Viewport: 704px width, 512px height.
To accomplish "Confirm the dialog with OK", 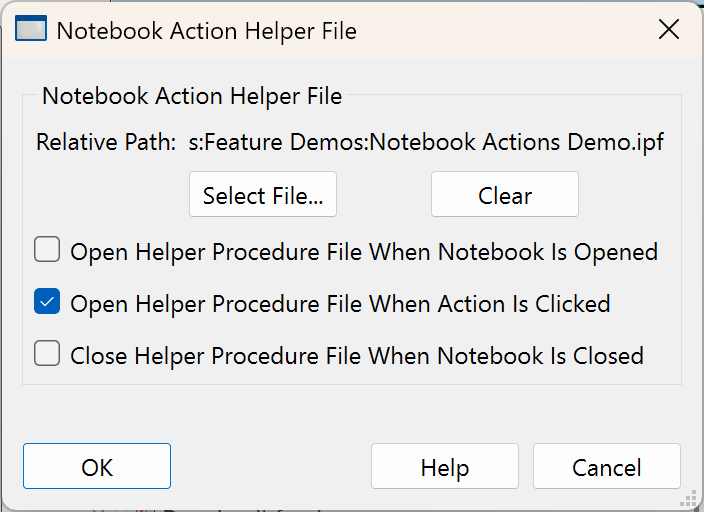I will [x=97, y=467].
